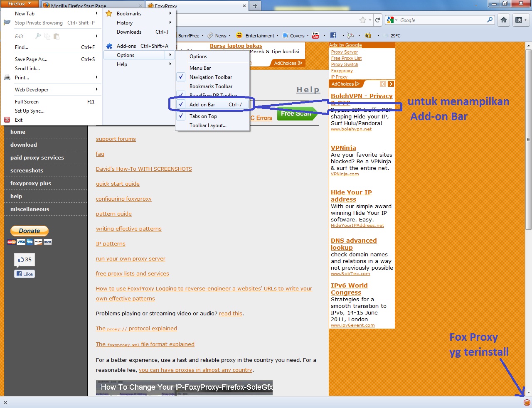
Task: Open the support forums link
Action: pyautogui.click(x=116, y=139)
